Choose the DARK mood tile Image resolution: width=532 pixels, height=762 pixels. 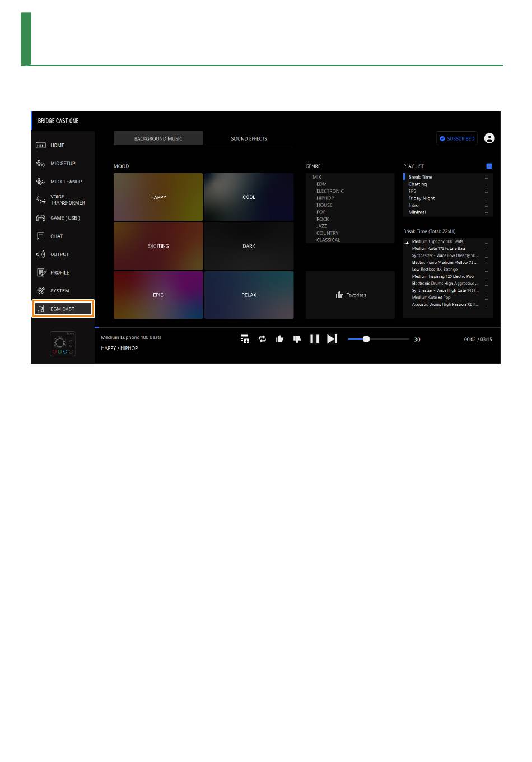click(249, 246)
